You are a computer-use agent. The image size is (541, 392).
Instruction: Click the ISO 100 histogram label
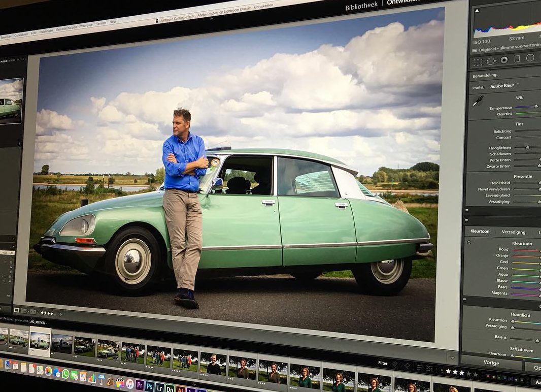482,42
